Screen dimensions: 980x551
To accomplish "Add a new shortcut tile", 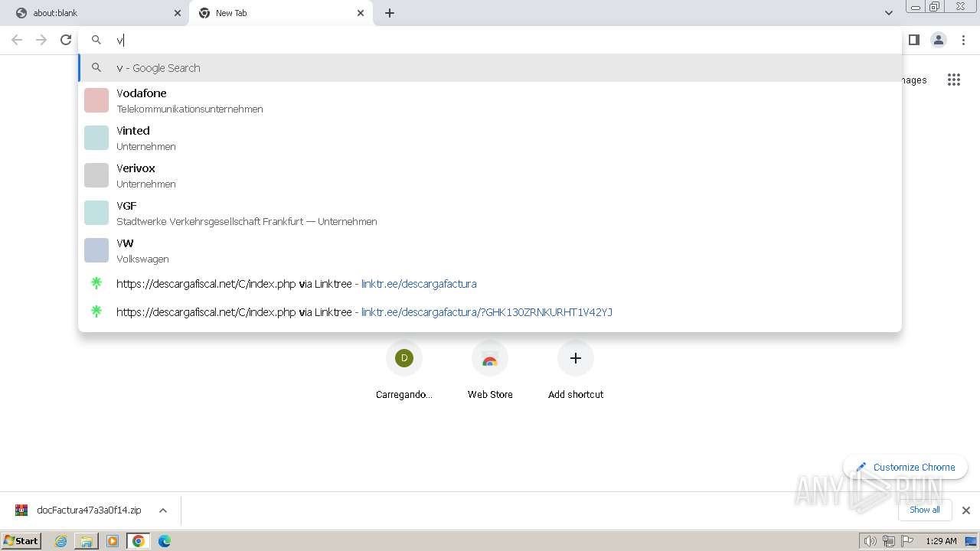I will click(x=576, y=370).
